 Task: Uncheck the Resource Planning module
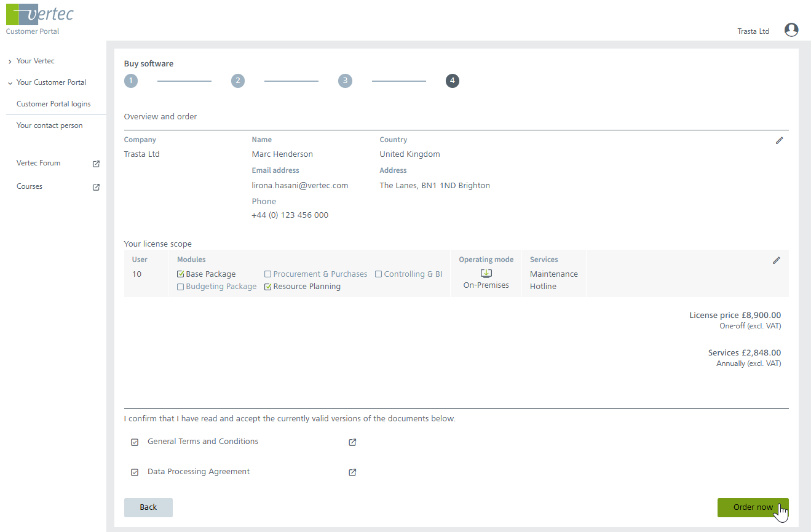point(268,287)
